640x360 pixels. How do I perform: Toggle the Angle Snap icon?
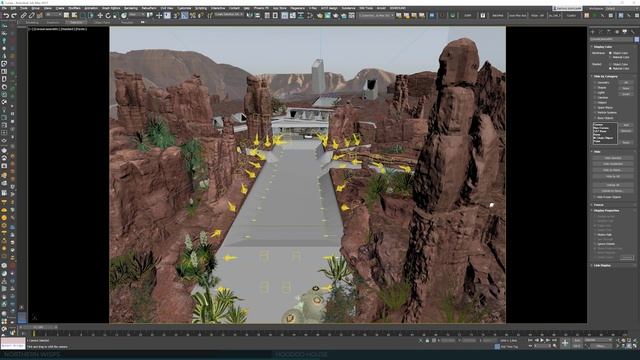[184, 16]
